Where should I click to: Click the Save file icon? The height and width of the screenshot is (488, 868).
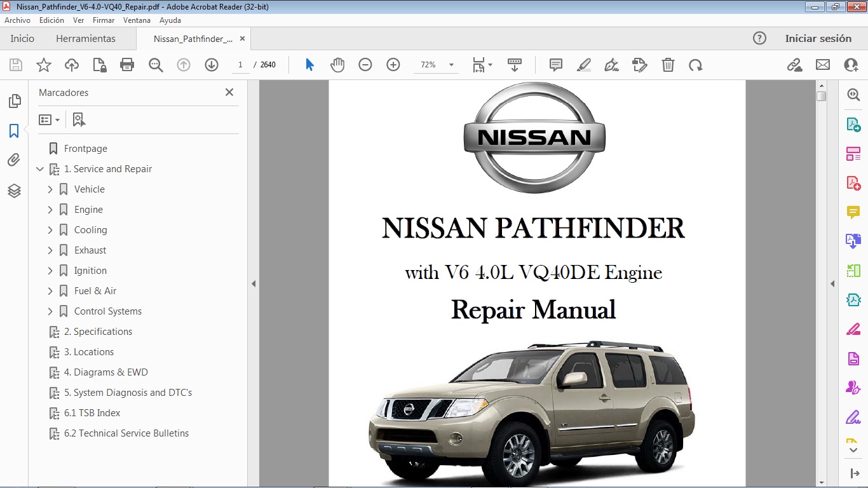click(16, 65)
